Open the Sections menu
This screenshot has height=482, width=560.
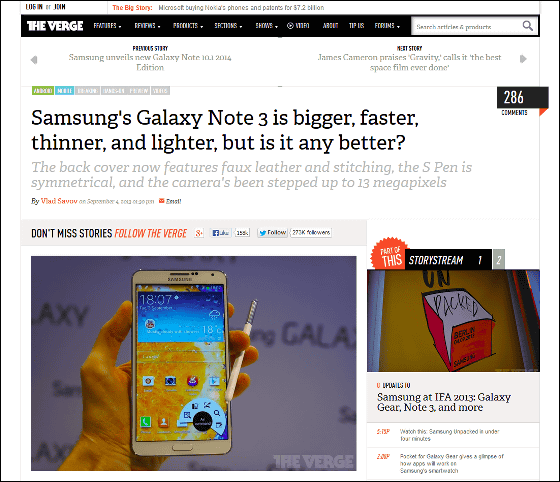click(x=228, y=26)
